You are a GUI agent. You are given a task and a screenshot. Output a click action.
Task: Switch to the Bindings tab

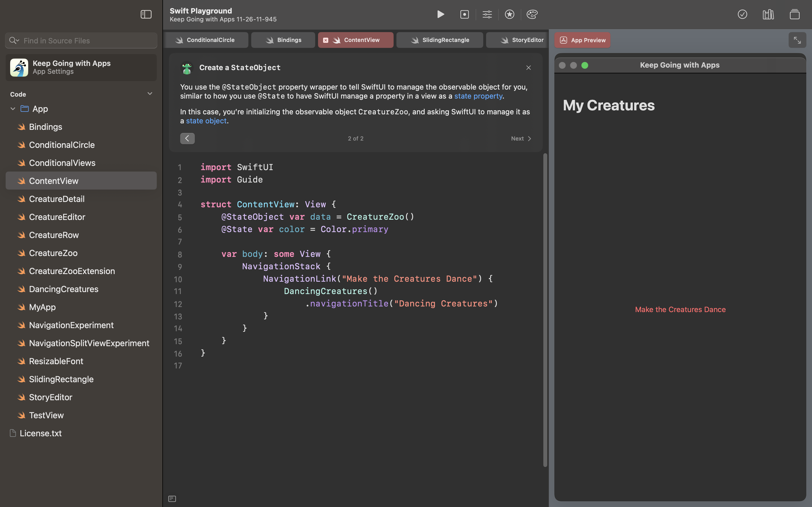click(x=283, y=40)
